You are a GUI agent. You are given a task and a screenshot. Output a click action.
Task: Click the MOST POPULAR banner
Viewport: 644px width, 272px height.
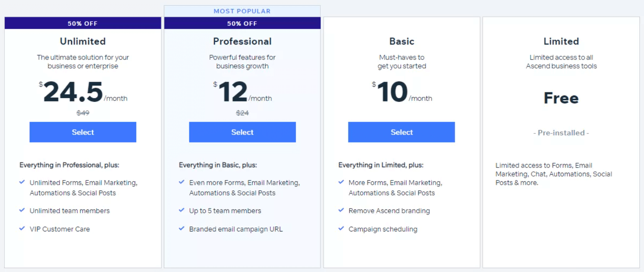tap(242, 10)
